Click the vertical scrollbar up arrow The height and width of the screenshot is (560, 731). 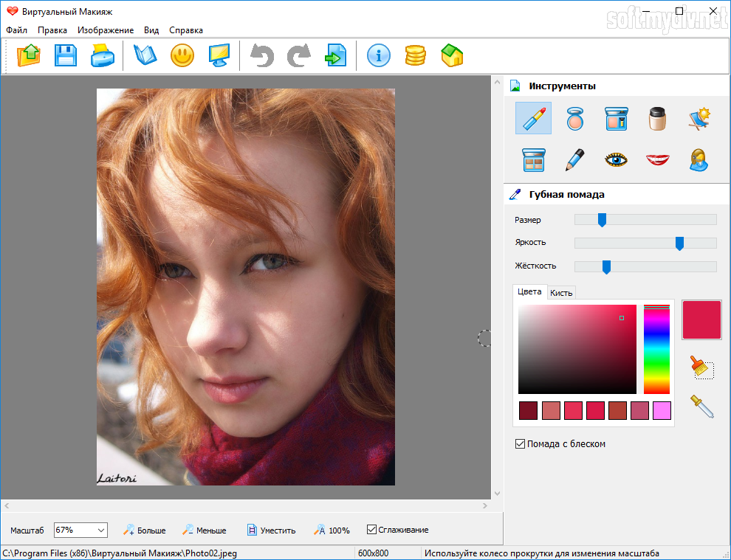point(497,83)
